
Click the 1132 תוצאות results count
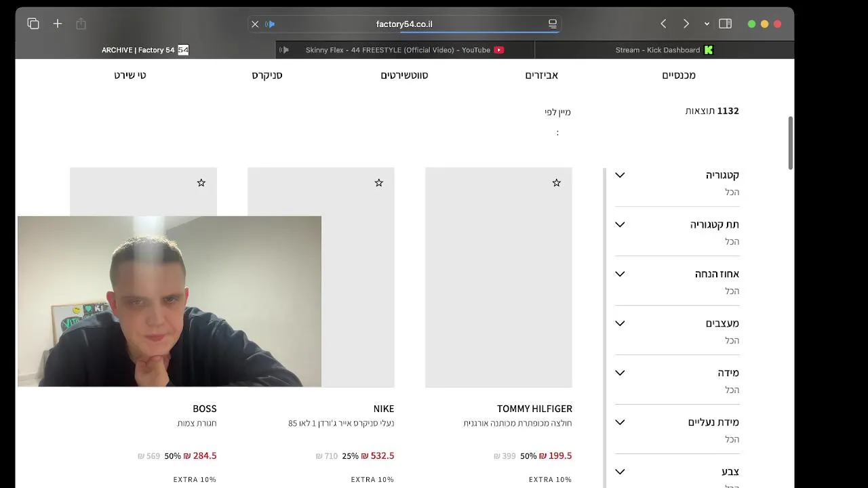711,111
